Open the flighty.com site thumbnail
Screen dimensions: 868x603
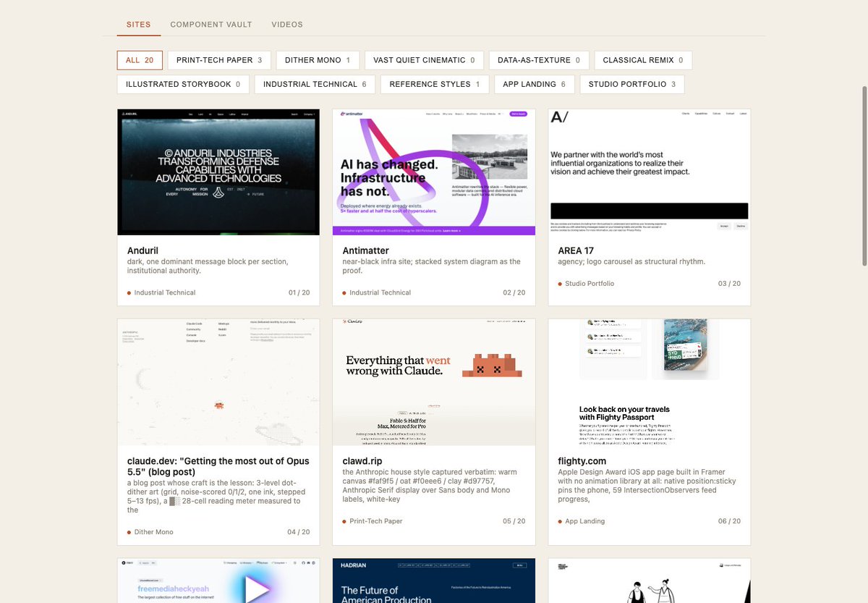(650, 381)
